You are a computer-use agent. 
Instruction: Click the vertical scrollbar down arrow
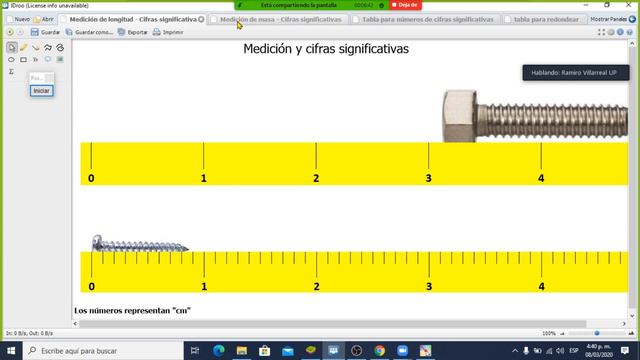coord(632,316)
